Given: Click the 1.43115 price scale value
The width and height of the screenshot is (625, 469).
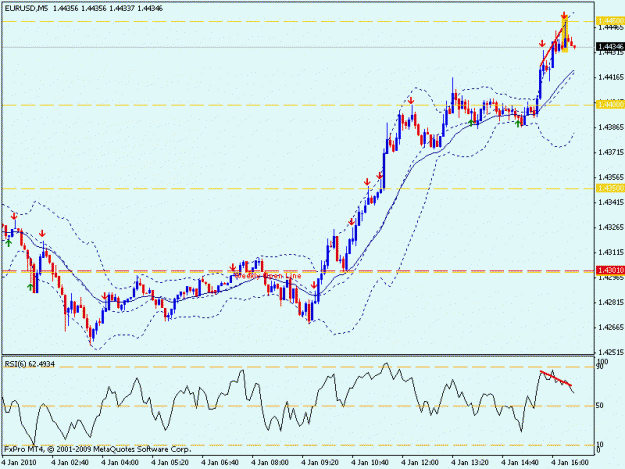Looking at the screenshot, I should [x=612, y=253].
